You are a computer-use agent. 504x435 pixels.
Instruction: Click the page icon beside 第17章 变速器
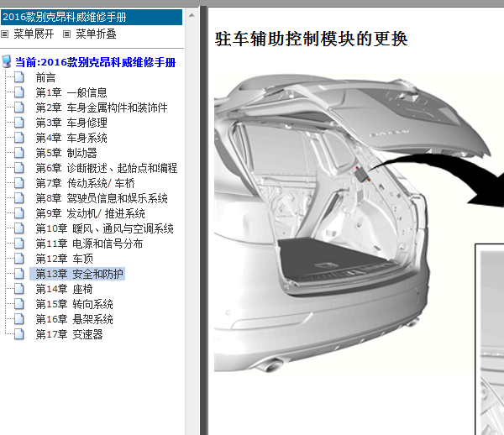[19, 334]
